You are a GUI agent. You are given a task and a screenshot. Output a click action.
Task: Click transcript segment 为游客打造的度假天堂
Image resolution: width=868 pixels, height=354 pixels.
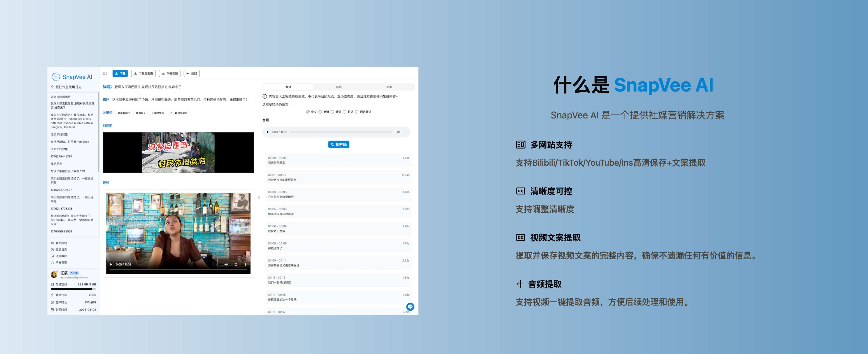339,178
